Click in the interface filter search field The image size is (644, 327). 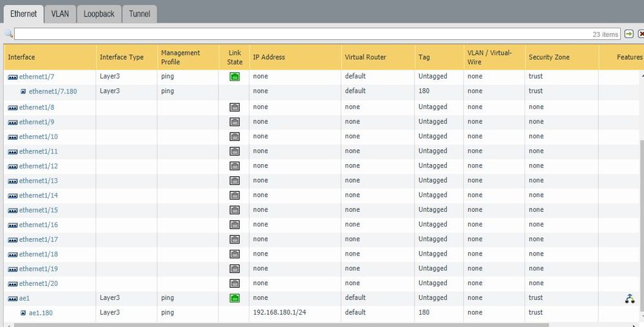pos(303,34)
